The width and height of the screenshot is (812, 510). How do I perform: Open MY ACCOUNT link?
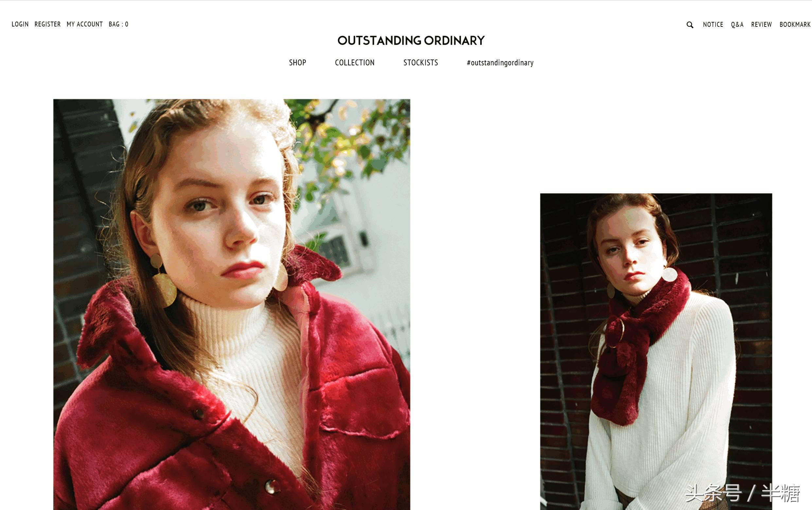coord(85,24)
